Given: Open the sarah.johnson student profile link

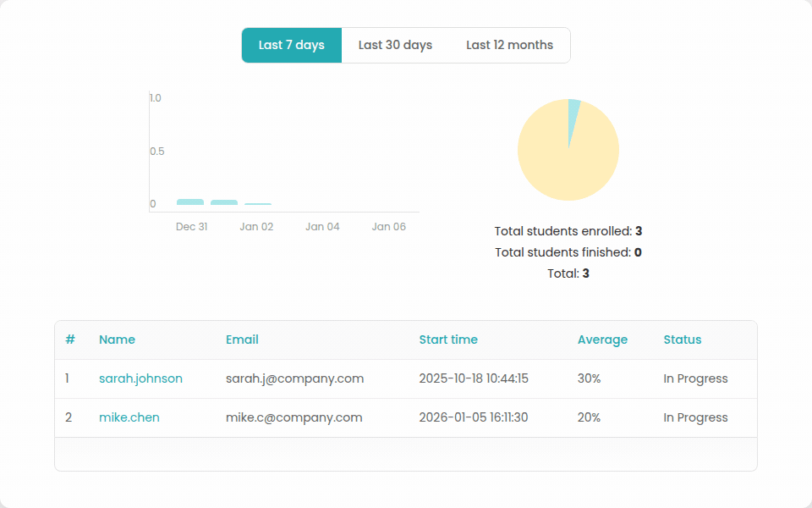Looking at the screenshot, I should click(140, 378).
